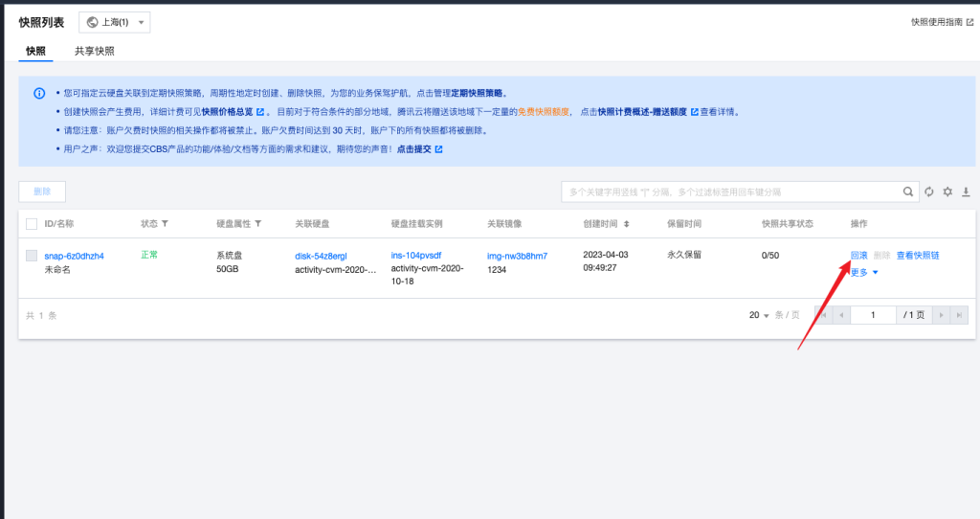Click the globe icon in region selector
The image size is (980, 519).
93,23
